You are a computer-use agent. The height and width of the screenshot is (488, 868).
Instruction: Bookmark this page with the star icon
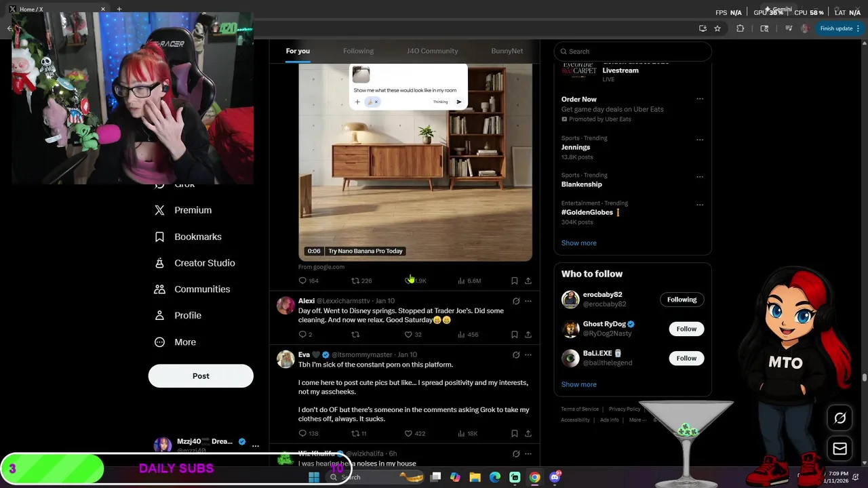[x=717, y=28]
